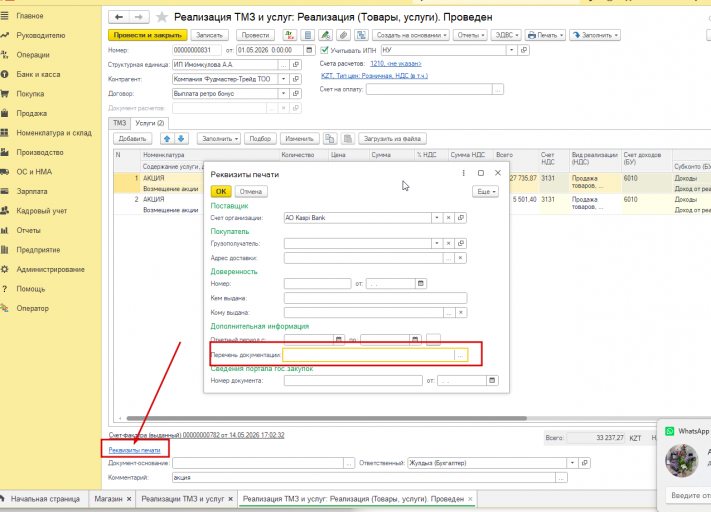
Task: Click horizontal scrollbar of table
Action: [x=326, y=418]
